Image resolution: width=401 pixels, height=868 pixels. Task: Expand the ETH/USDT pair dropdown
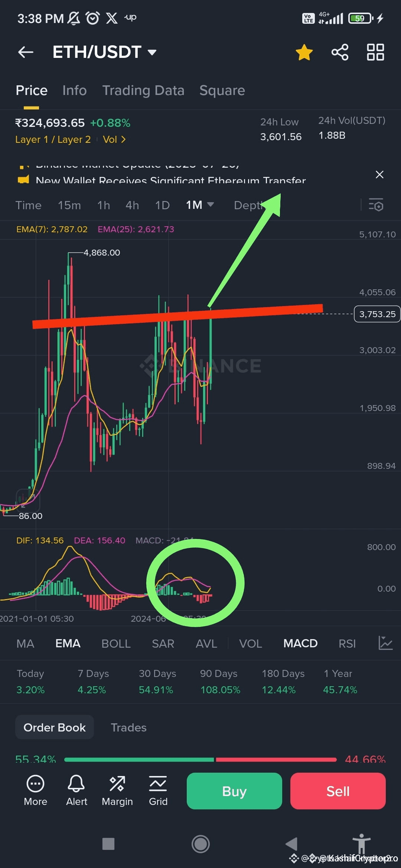152,52
